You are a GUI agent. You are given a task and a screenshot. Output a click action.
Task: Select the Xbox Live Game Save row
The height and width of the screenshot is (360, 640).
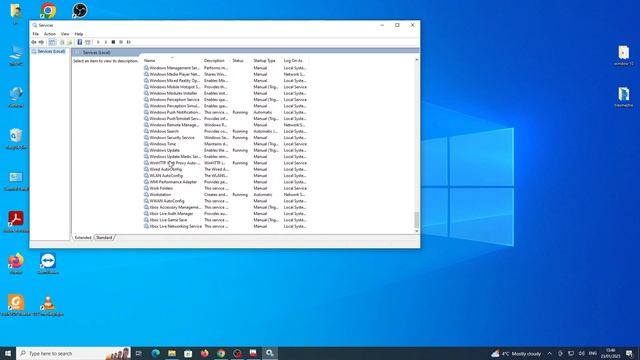(225, 220)
